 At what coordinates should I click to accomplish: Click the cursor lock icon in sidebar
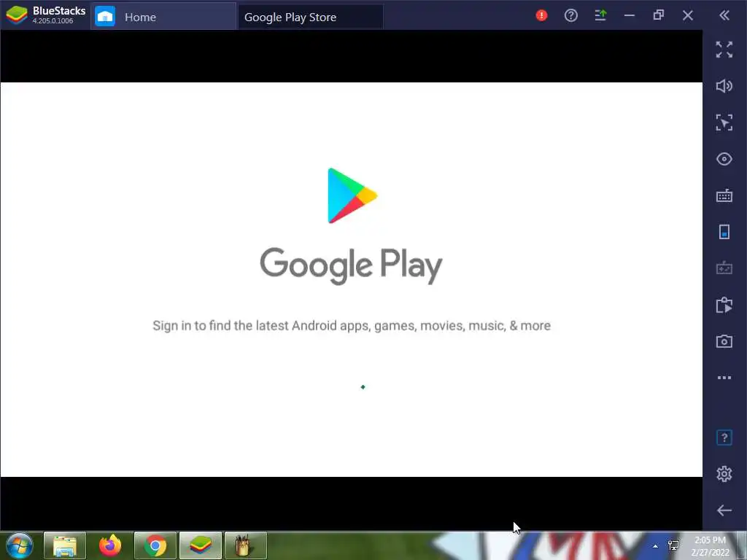coord(724,122)
